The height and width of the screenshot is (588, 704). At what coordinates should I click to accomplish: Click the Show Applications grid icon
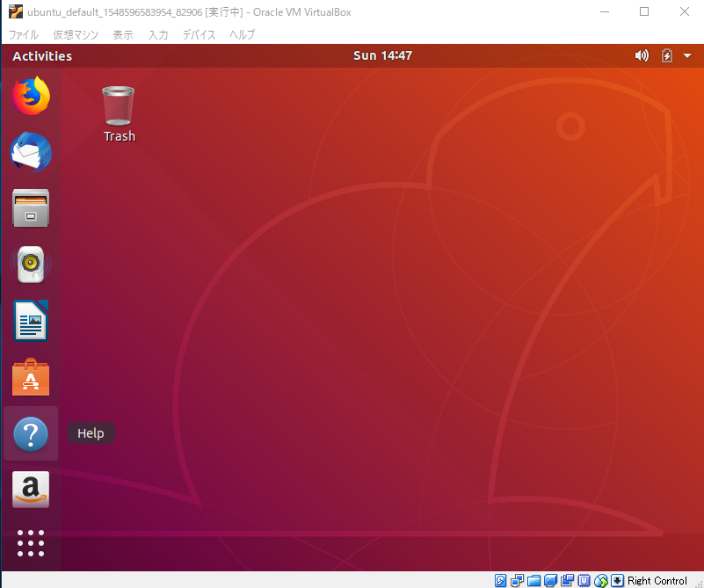(x=31, y=542)
